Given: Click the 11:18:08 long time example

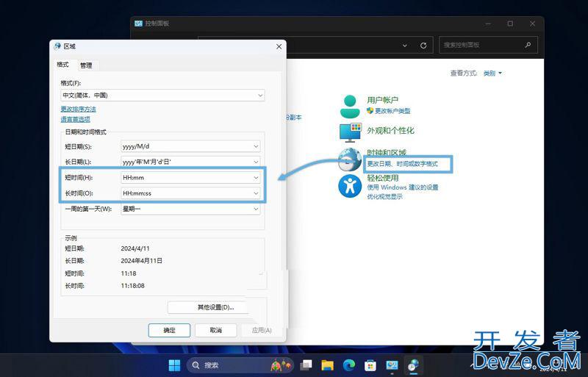Looking at the screenshot, I should (132, 286).
